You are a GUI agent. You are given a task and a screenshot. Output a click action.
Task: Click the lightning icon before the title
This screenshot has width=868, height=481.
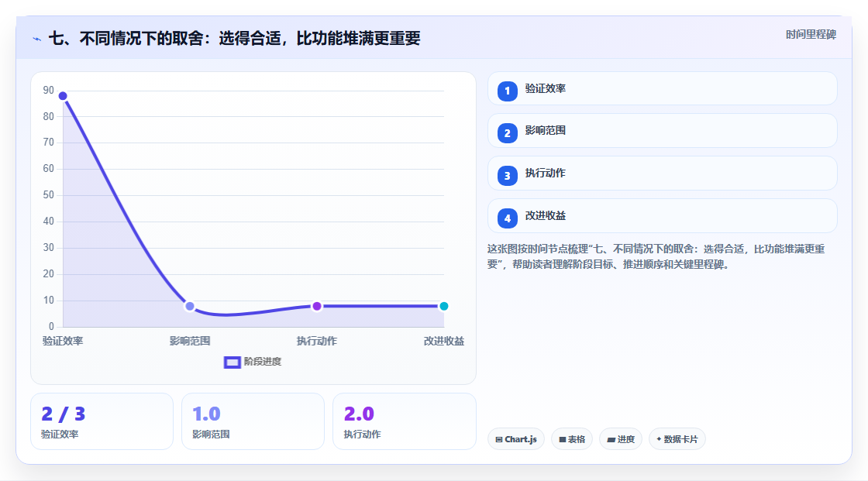click(x=37, y=39)
